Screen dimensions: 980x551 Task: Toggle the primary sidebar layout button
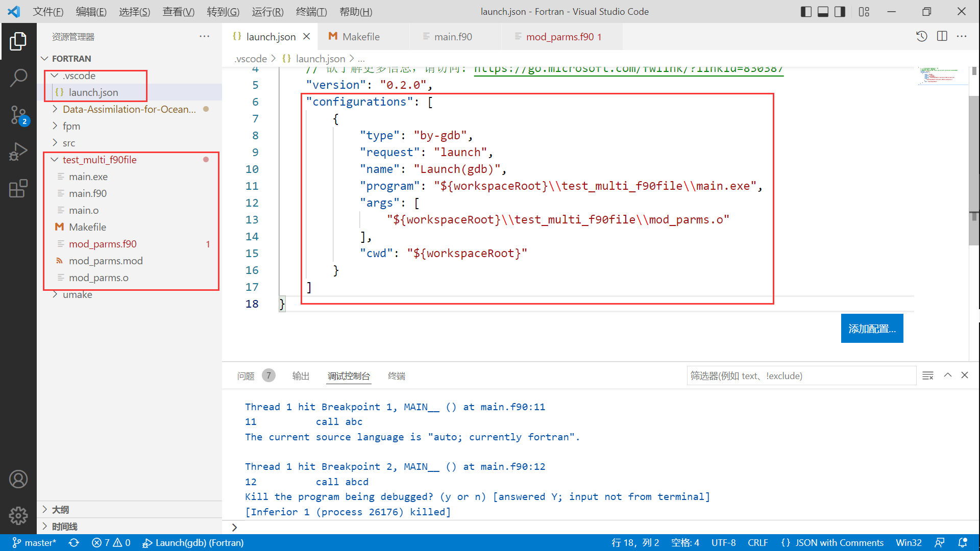pos(806,12)
